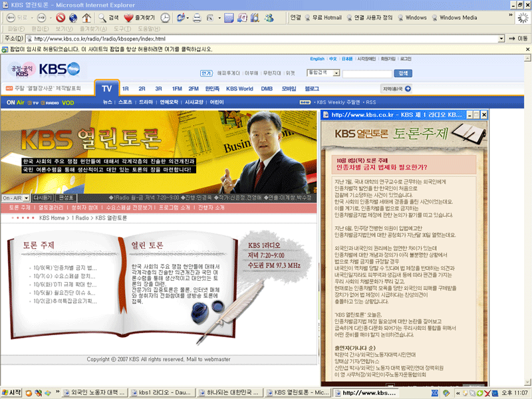This screenshot has height=399, width=532.
Task: Click the VOD link in blue bar
Action: click(x=68, y=103)
